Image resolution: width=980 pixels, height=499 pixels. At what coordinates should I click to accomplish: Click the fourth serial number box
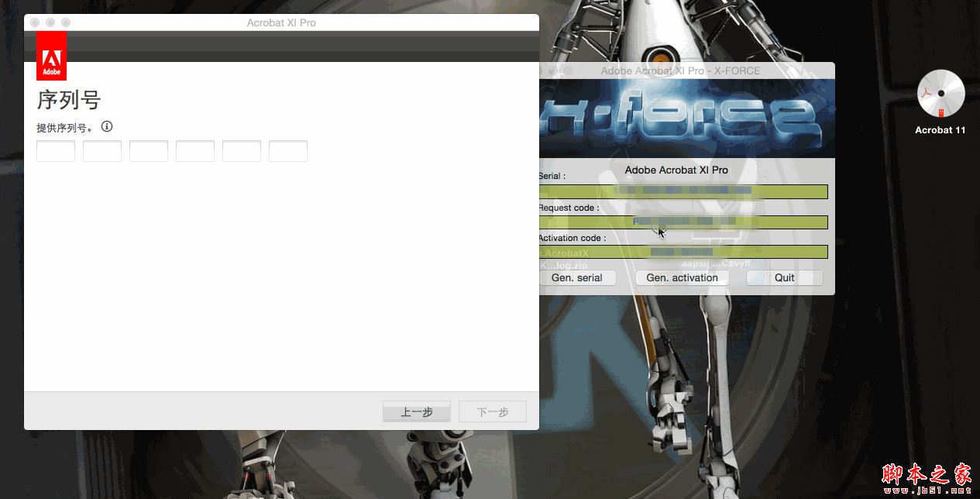195,151
